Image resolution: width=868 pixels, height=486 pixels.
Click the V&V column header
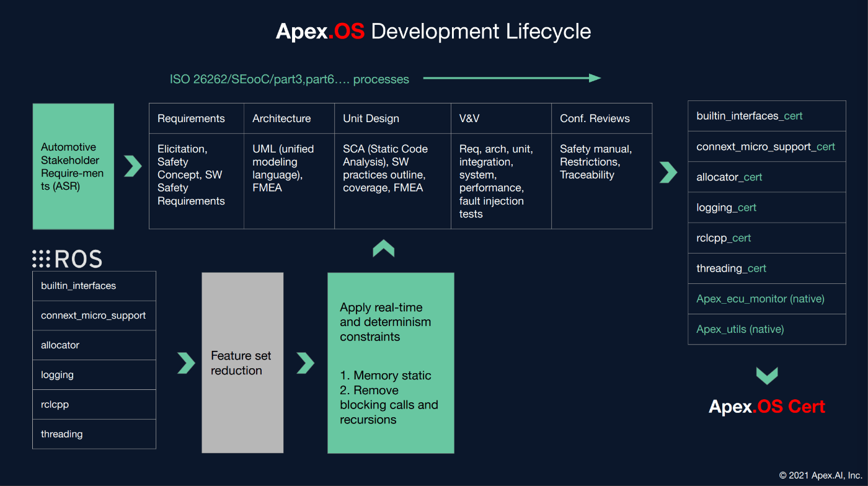(502, 118)
